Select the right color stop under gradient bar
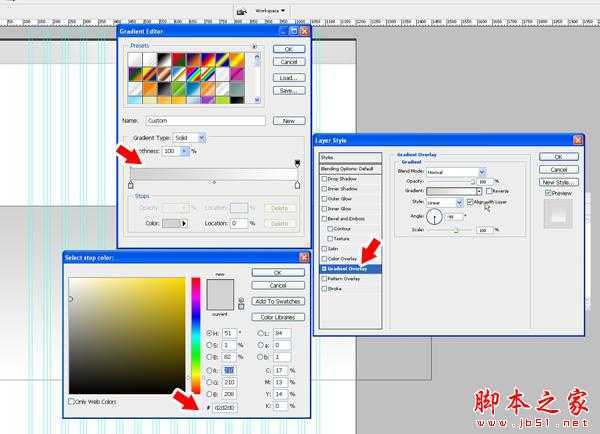Screen dimensions: 600x434 point(297,185)
